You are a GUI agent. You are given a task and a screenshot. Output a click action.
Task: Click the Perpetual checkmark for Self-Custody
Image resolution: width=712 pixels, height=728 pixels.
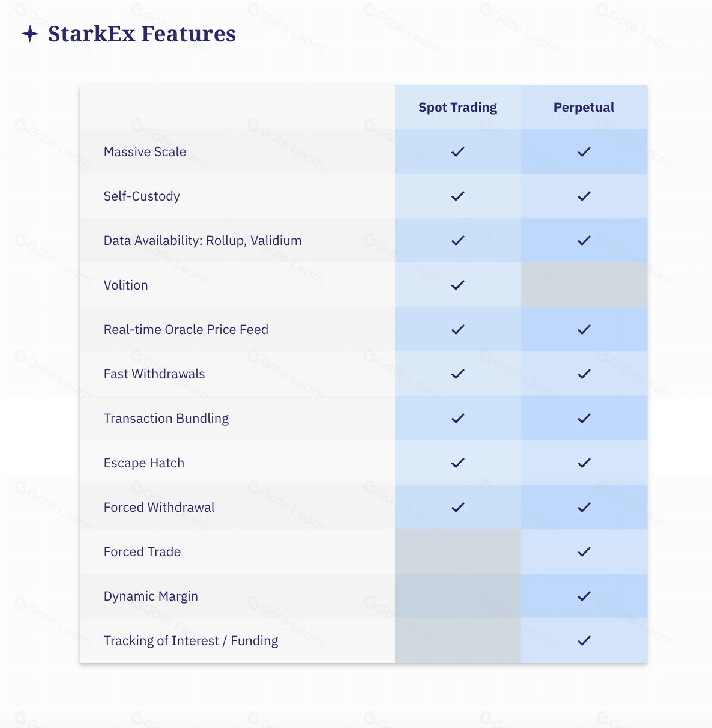(x=584, y=196)
